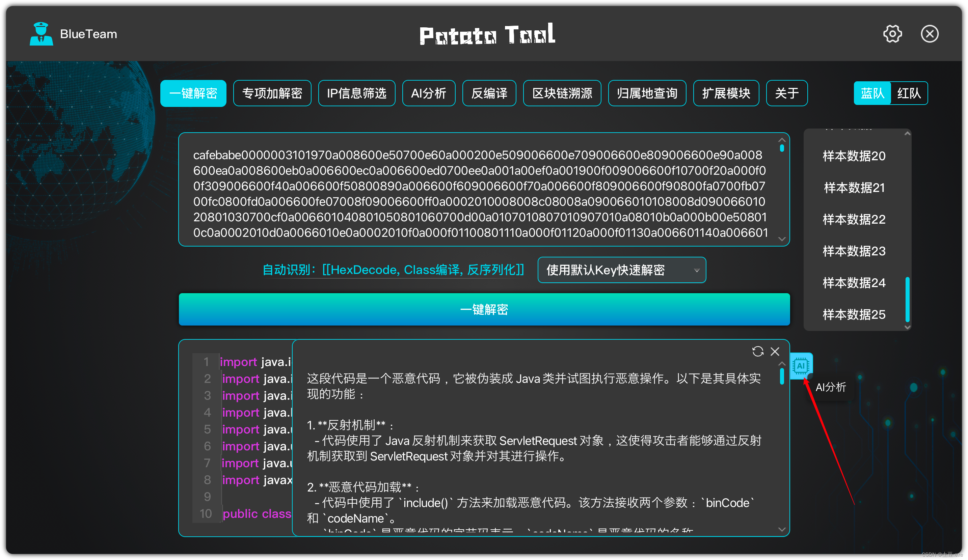Open the 反编译 tab
Screen dimensions: 968x560
(x=489, y=93)
